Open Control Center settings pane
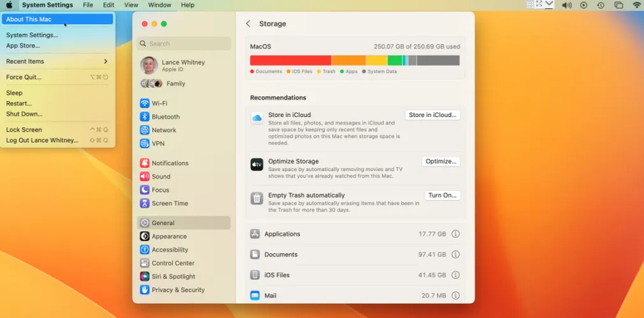 click(x=173, y=263)
